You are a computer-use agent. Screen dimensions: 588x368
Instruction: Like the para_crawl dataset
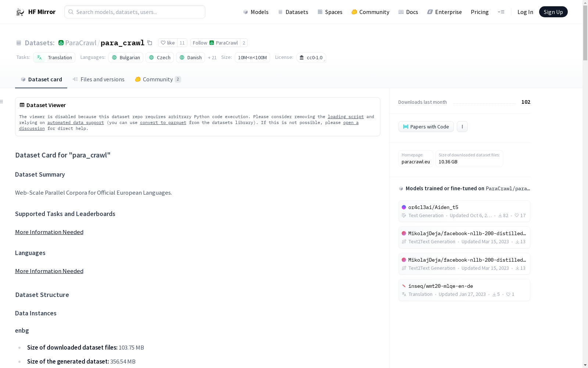click(168, 43)
